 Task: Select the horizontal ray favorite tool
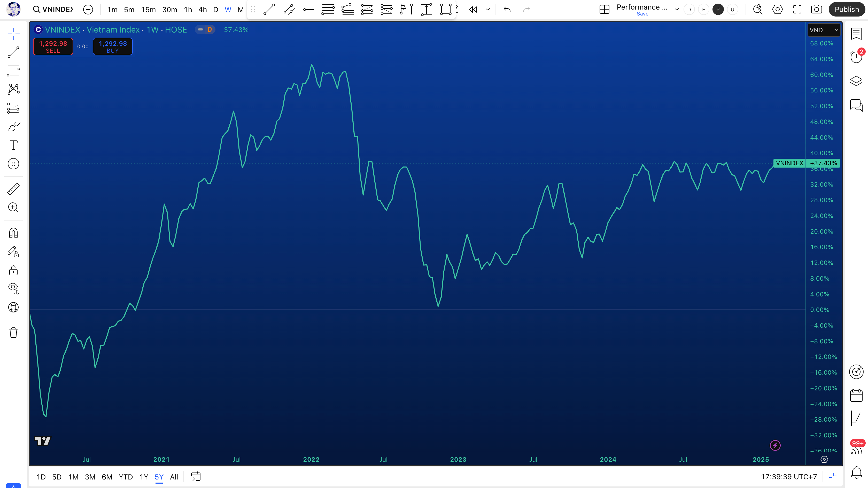click(308, 10)
